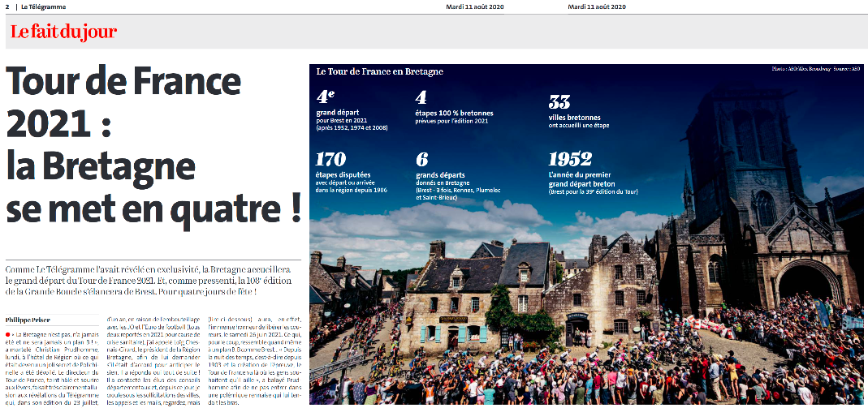This screenshot has width=868, height=408.
Task: Click the "Le fait du jour" section title
Action: (63, 32)
